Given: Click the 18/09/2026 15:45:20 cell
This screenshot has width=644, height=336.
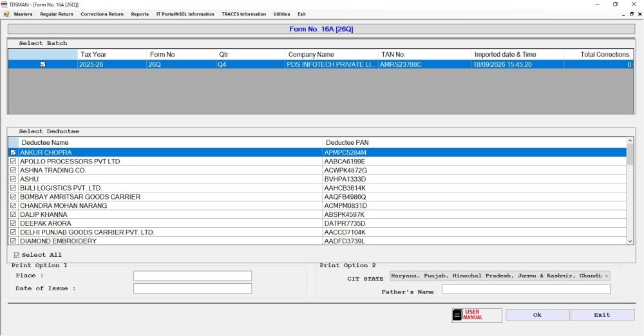Looking at the screenshot, I should [x=518, y=64].
